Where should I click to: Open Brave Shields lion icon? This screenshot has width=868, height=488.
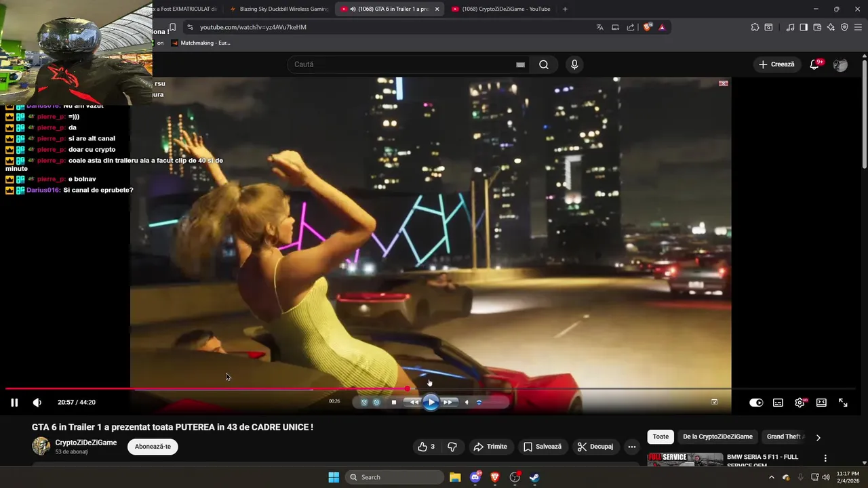[x=647, y=27]
